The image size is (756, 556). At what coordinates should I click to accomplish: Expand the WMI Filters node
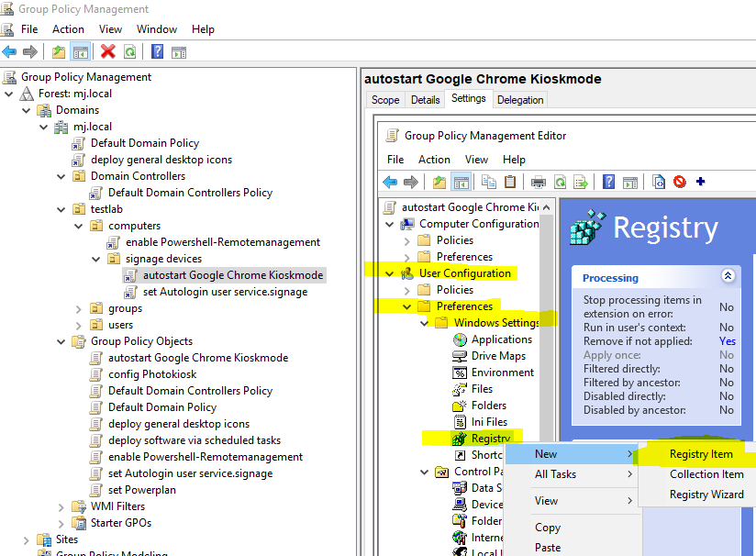[x=61, y=507]
